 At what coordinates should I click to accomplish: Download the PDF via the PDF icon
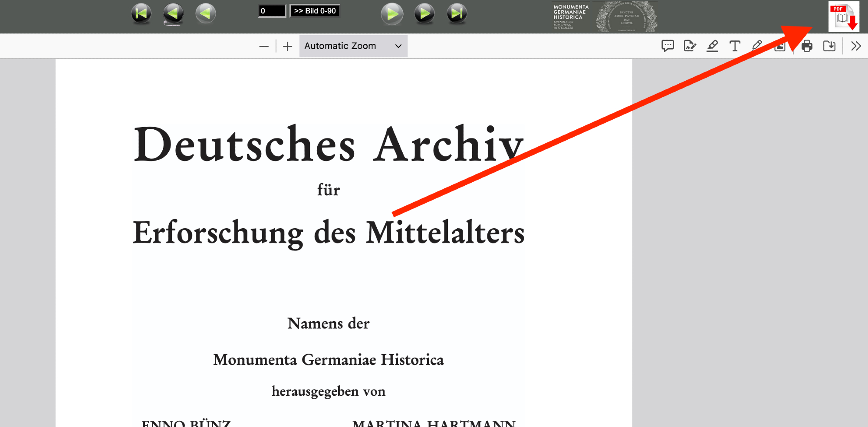point(843,17)
